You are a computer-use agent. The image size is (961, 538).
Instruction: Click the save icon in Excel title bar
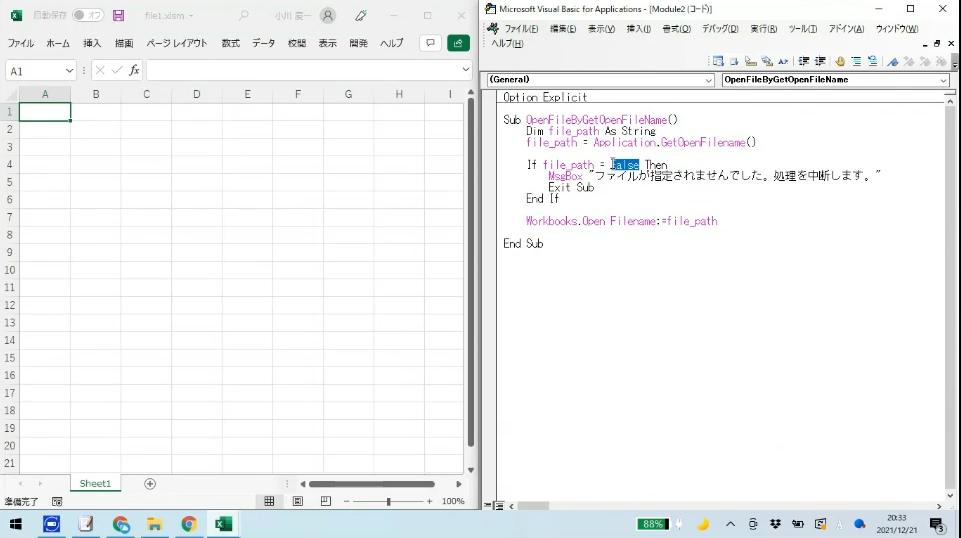coord(119,16)
